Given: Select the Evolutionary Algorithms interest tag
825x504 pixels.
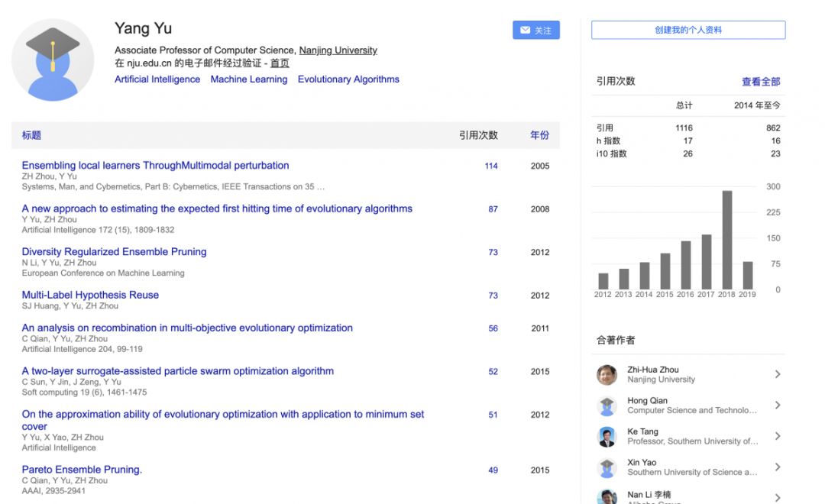Looking at the screenshot, I should 348,79.
